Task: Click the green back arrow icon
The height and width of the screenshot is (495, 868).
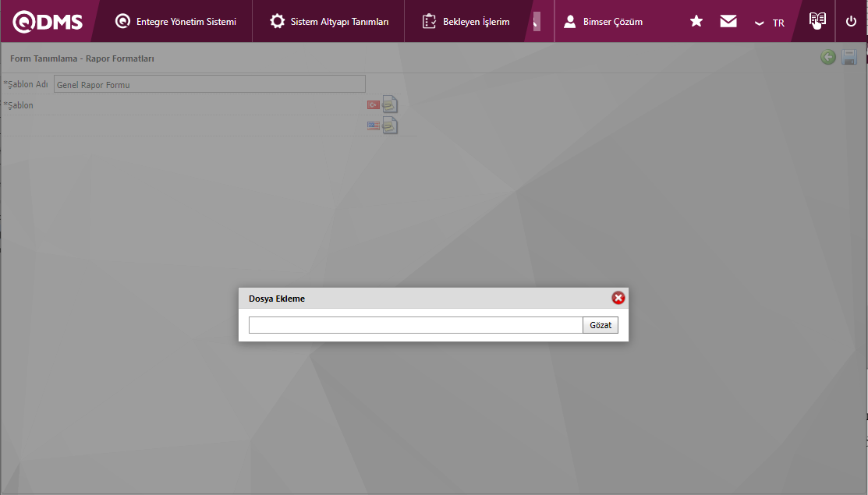Action: [828, 57]
